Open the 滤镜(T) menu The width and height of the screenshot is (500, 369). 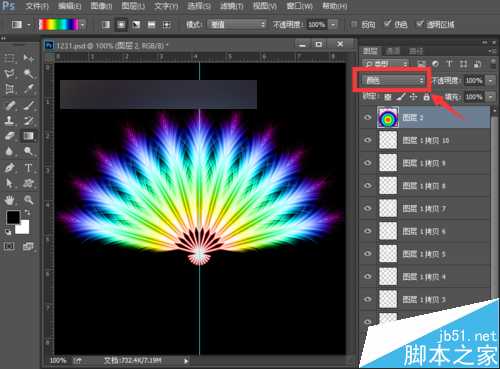pos(232,6)
